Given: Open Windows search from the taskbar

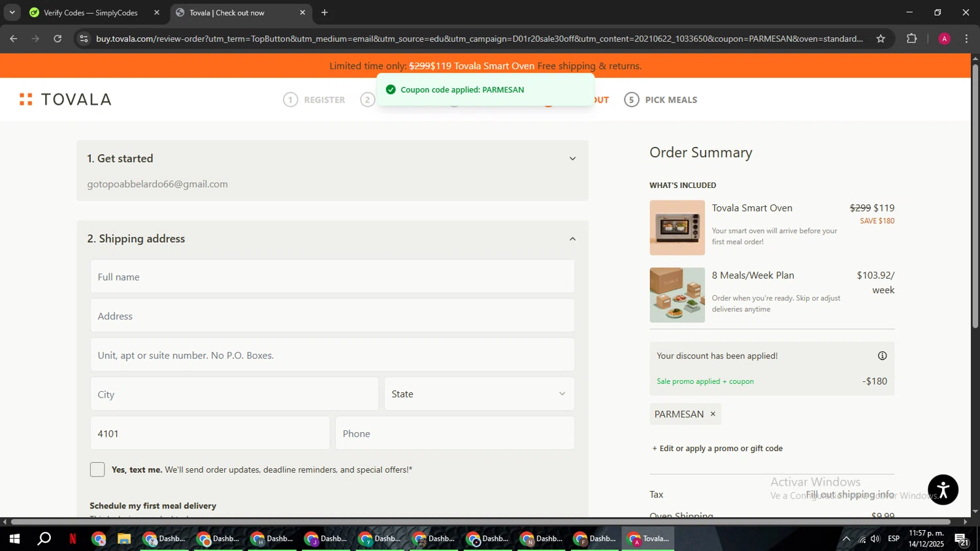Looking at the screenshot, I should click(x=44, y=539).
